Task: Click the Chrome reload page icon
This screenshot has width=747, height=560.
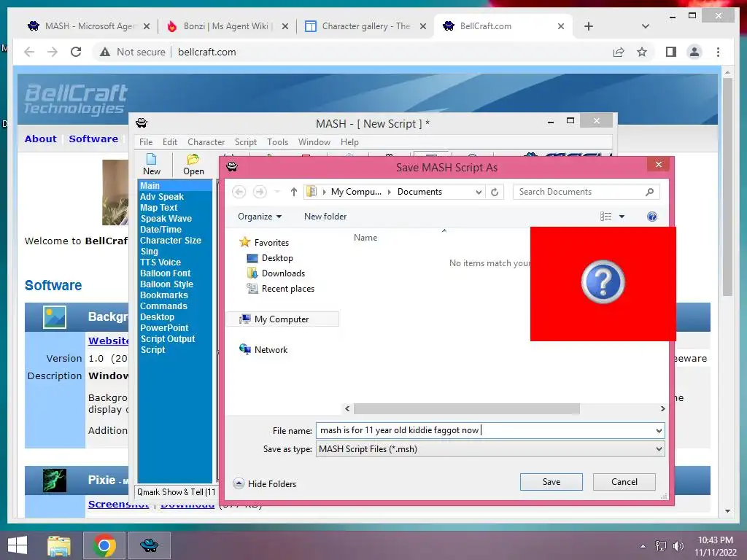Action: (76, 52)
